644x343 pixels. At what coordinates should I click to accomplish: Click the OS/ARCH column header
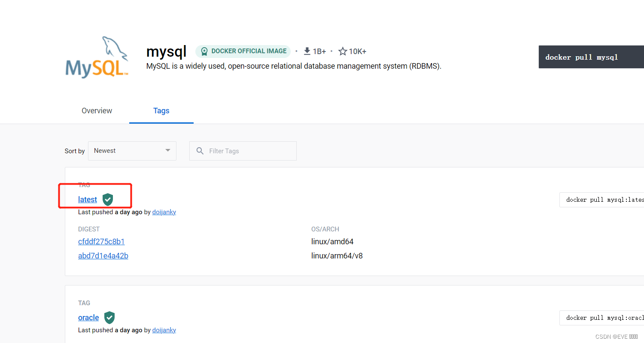tap(325, 229)
